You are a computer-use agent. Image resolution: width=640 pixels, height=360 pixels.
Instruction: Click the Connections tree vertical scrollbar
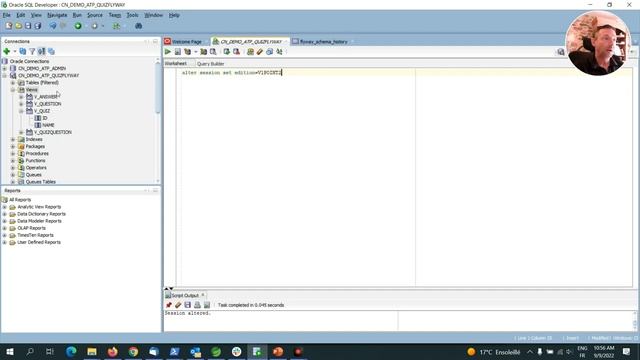click(x=158, y=88)
